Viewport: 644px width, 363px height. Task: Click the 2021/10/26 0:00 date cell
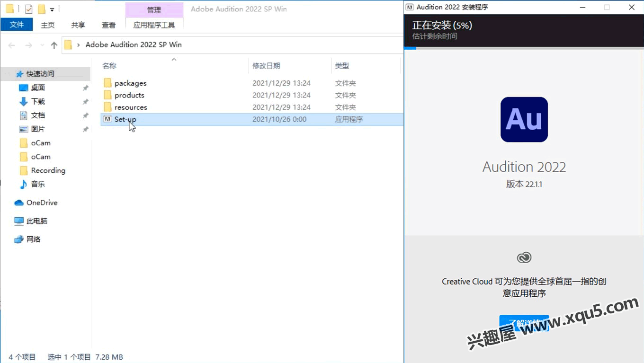point(279,119)
